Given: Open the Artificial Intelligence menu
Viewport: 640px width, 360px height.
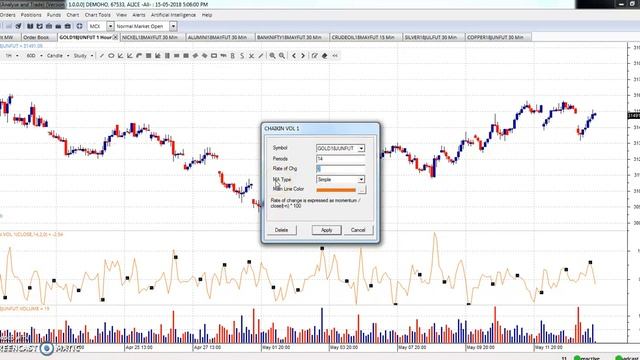Looking at the screenshot, I should [173, 15].
